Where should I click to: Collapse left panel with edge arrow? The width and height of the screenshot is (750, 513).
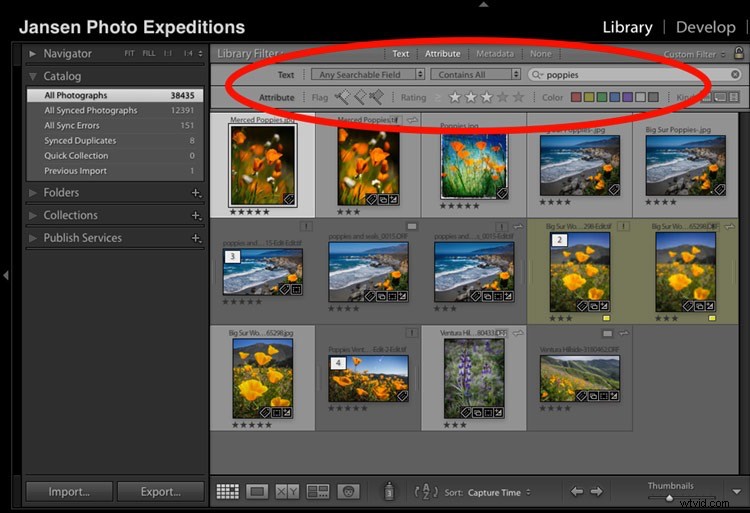(6, 275)
